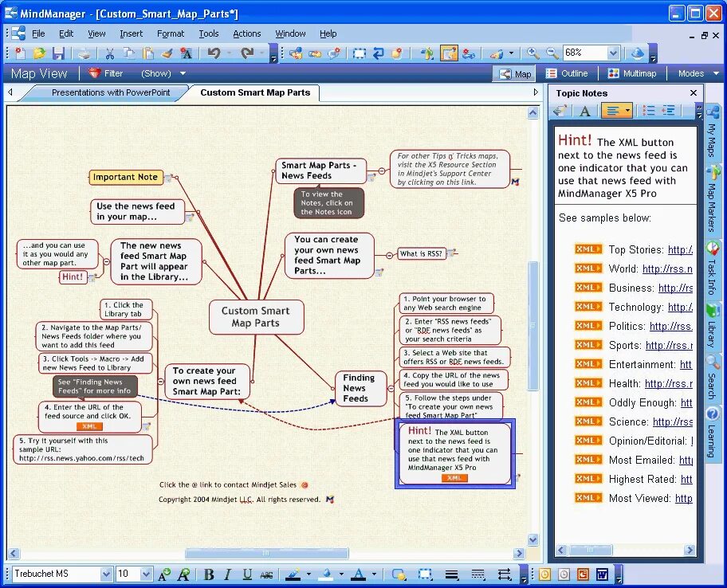This screenshot has height=588, width=727.
Task: Open the alignment dropdown arrow in Topic Notes
Action: pos(627,111)
